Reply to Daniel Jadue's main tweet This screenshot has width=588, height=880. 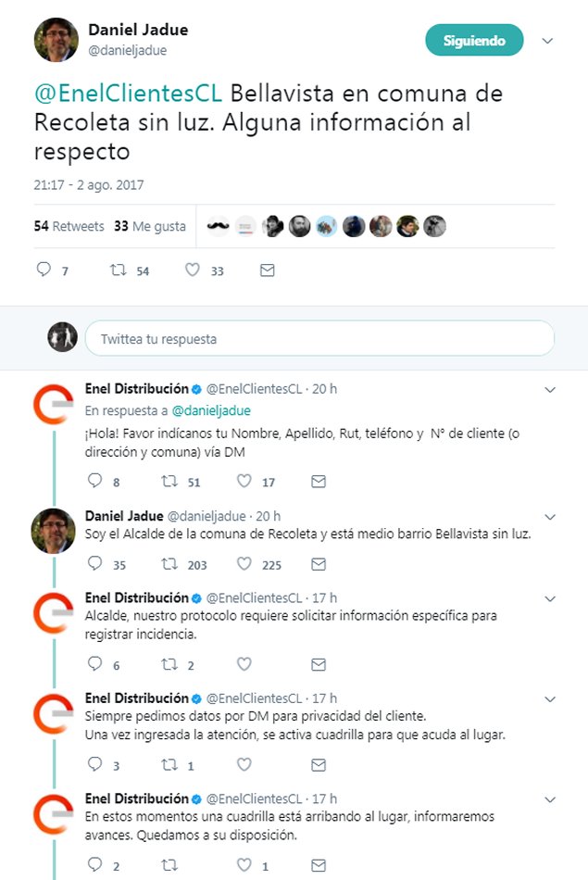tap(44, 270)
